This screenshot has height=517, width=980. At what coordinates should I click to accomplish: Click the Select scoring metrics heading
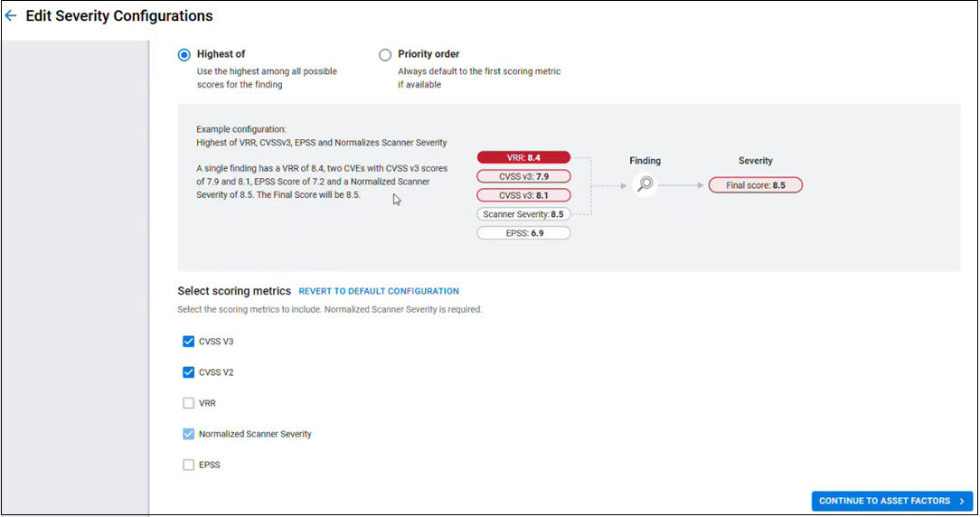pos(234,291)
